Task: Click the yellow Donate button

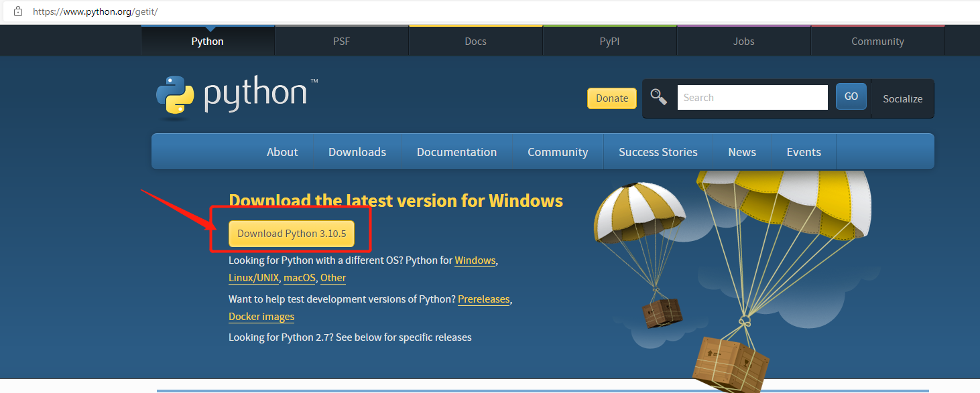Action: click(612, 98)
